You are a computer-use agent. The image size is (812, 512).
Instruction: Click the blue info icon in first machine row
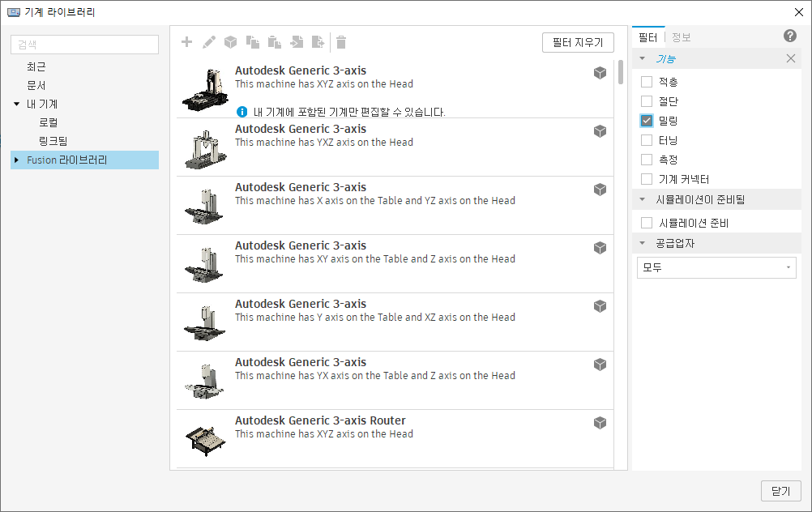[241, 112]
